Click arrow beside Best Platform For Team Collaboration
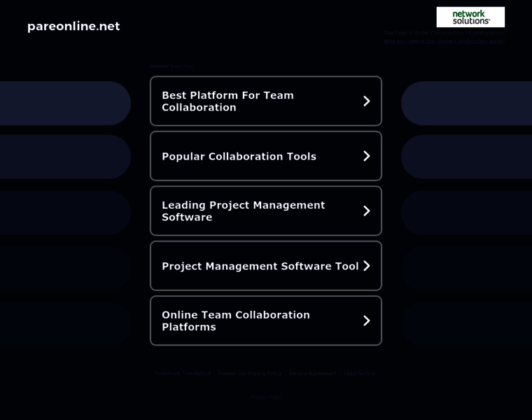This screenshot has height=420, width=532. 366,101
